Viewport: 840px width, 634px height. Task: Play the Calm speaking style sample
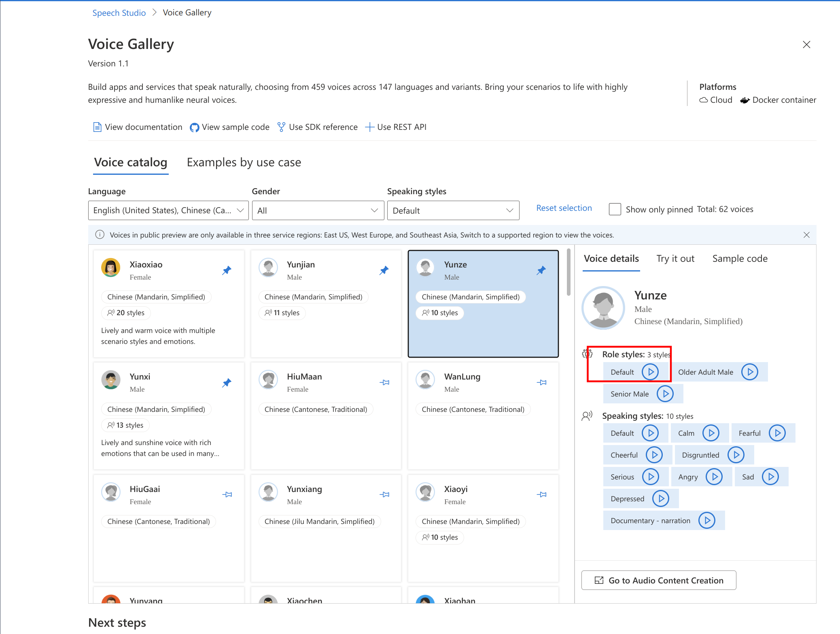[x=711, y=433]
